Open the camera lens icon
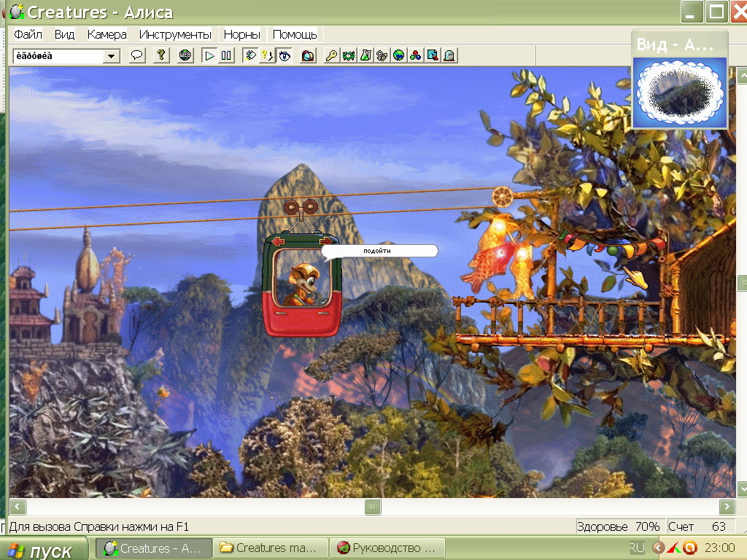The width and height of the screenshot is (747, 560). [309, 55]
